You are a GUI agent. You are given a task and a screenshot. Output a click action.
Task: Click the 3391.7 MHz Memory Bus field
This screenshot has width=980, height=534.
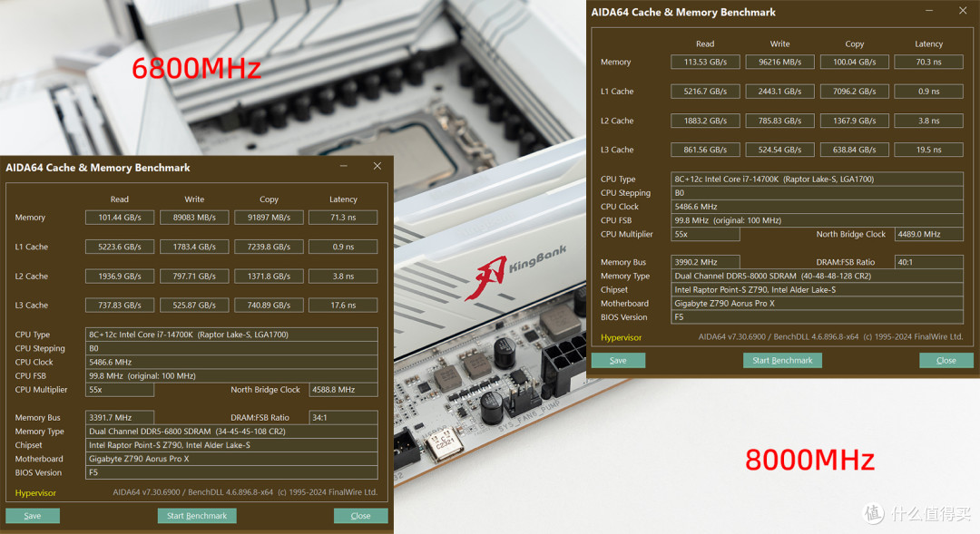pyautogui.click(x=120, y=418)
